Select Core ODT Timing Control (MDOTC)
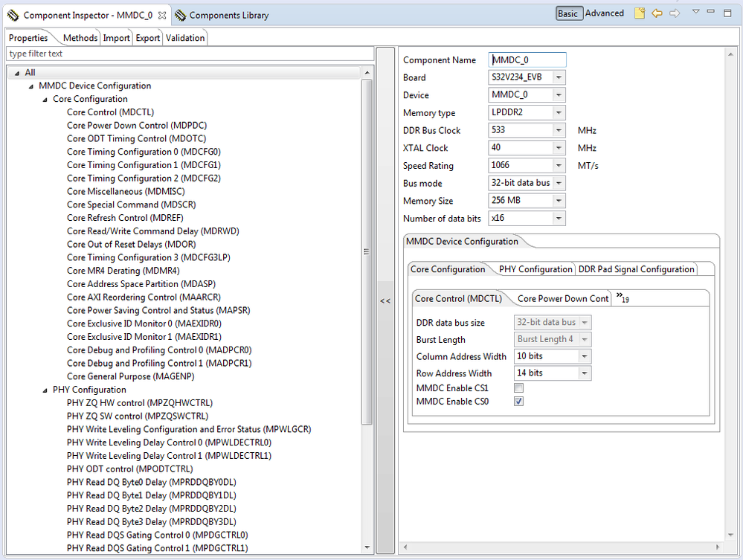Screen dimensions: 743x560 (x=136, y=139)
